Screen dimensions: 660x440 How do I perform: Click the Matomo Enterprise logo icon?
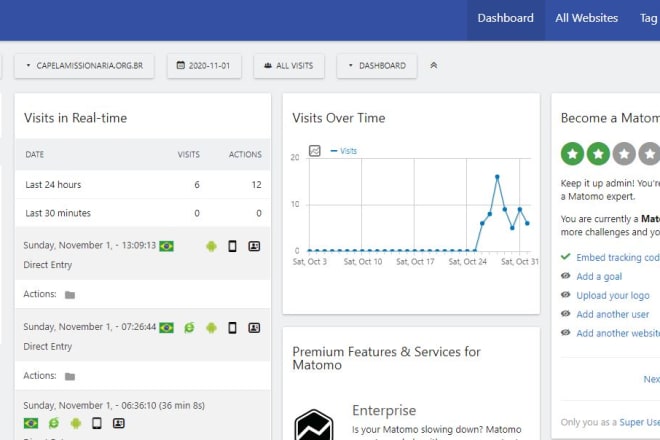click(314, 425)
